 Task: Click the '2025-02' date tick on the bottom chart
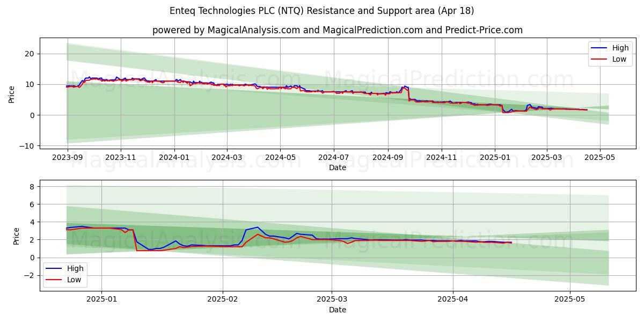(222, 301)
